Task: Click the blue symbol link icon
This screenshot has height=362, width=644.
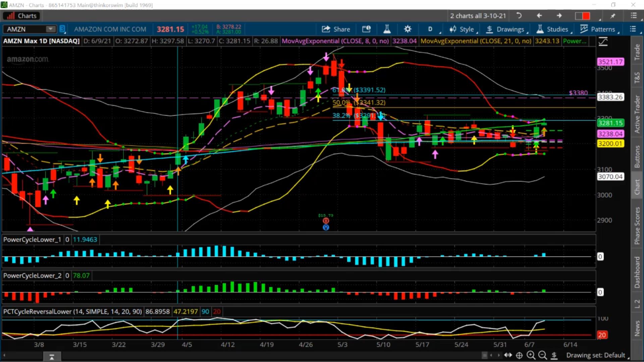Action: click(x=62, y=29)
